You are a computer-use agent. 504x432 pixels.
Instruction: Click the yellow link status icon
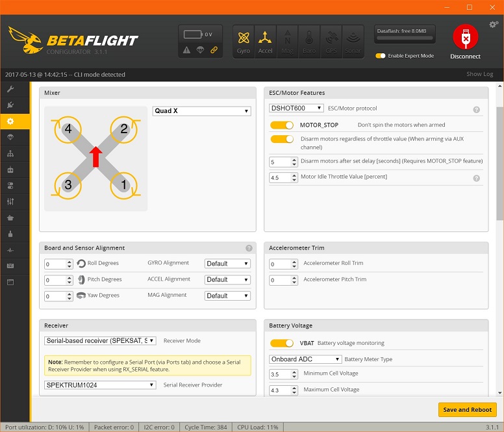click(x=214, y=50)
